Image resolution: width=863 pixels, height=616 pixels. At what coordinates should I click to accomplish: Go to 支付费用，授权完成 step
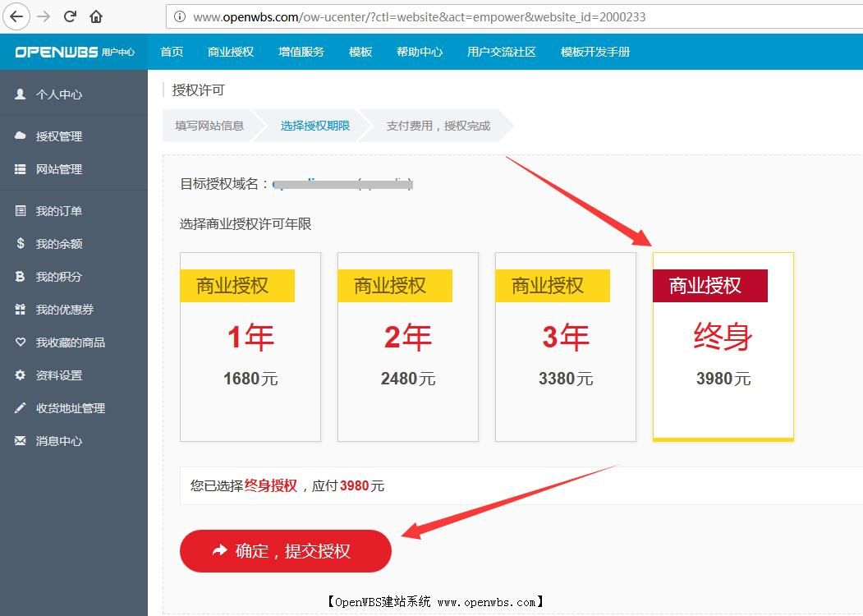click(x=438, y=126)
